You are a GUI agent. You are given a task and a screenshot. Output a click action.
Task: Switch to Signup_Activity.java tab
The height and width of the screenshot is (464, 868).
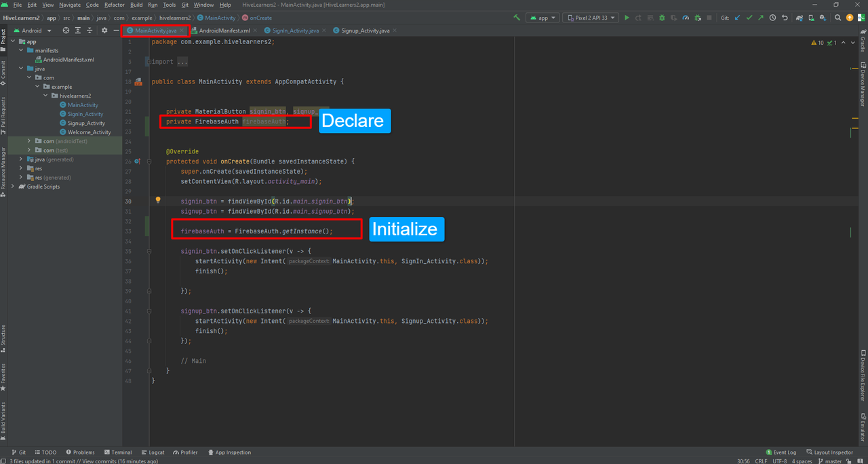[366, 31]
